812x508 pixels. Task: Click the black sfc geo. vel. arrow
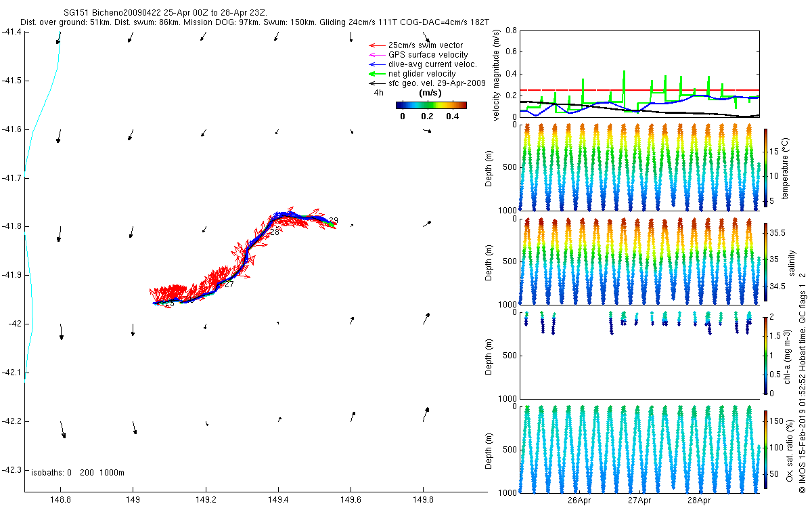coord(376,83)
